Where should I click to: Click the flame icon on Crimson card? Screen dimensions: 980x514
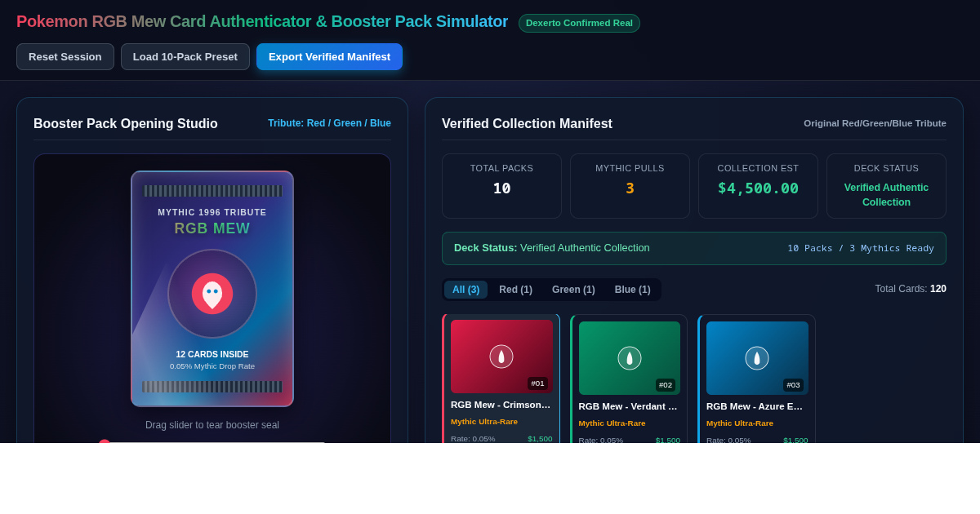coord(501,357)
